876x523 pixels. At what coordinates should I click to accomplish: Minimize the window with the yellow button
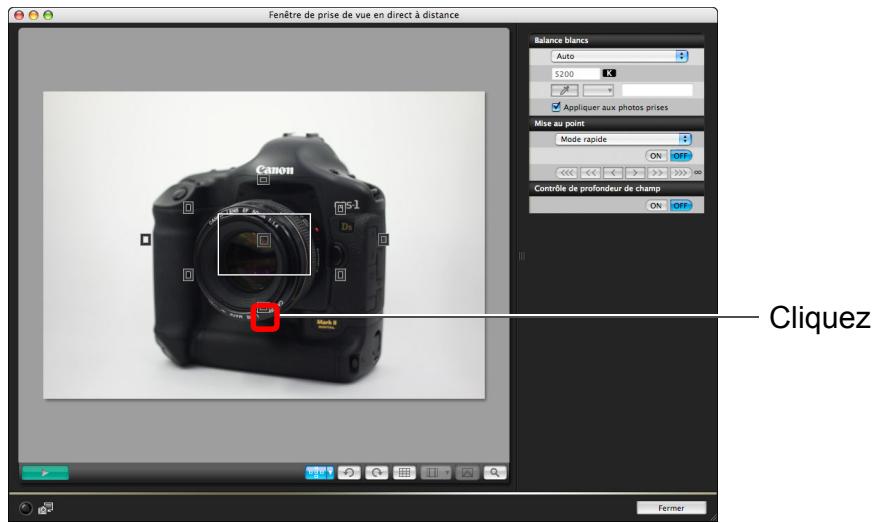point(34,15)
